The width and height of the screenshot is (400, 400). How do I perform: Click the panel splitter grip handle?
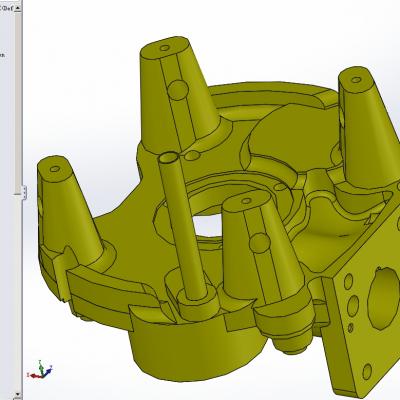pos(24,193)
